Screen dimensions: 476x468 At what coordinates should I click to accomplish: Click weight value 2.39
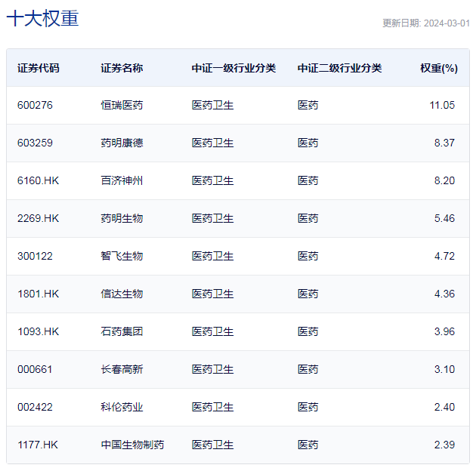pos(444,445)
